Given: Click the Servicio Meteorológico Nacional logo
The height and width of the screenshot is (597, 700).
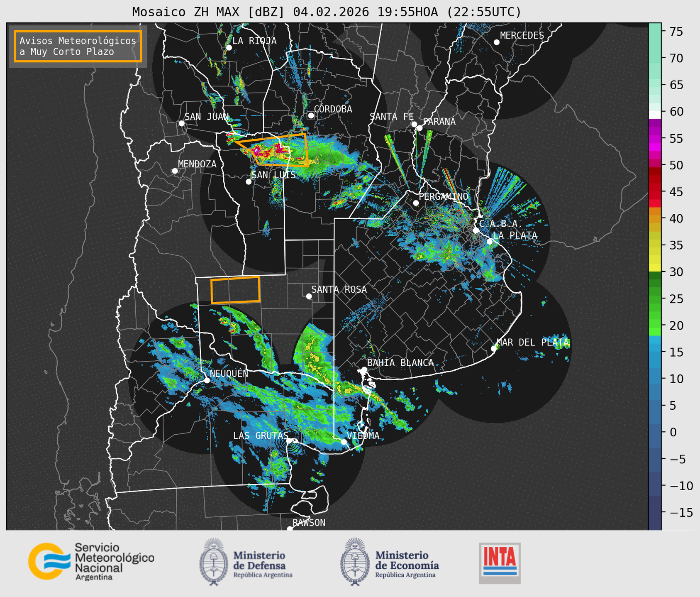Looking at the screenshot, I should (91, 561).
